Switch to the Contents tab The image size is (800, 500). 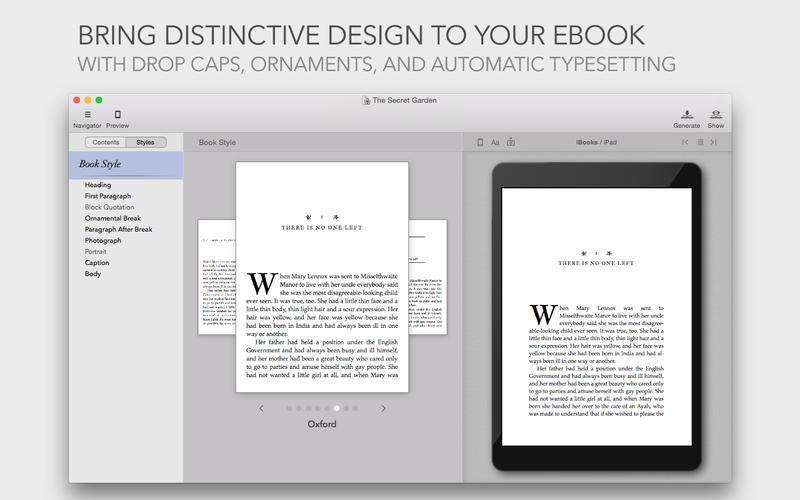(x=106, y=142)
